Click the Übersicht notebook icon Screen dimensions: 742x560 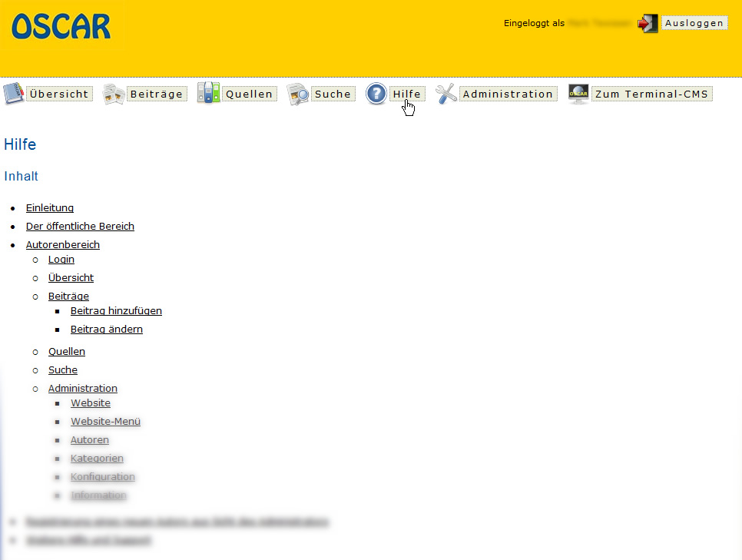coord(14,94)
